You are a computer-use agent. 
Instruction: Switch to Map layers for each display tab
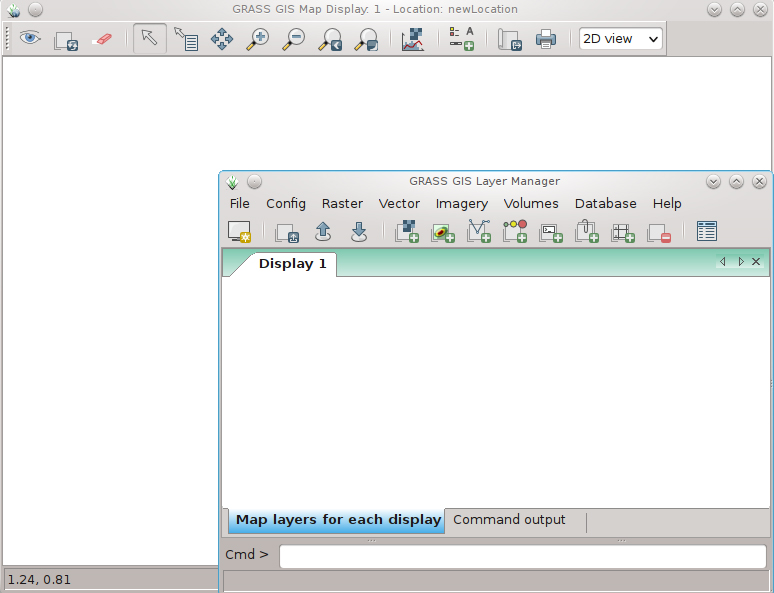(x=337, y=520)
